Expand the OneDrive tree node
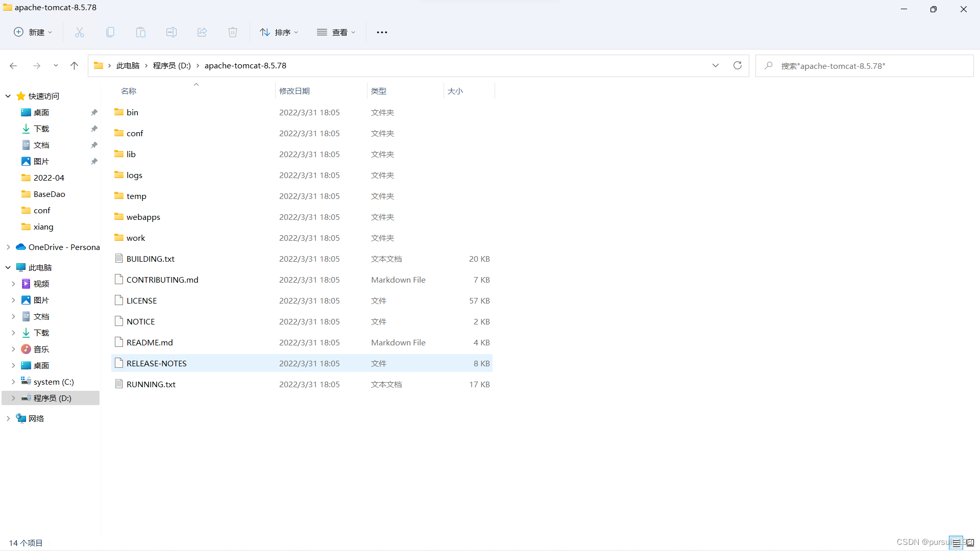980x551 pixels. pyautogui.click(x=8, y=247)
